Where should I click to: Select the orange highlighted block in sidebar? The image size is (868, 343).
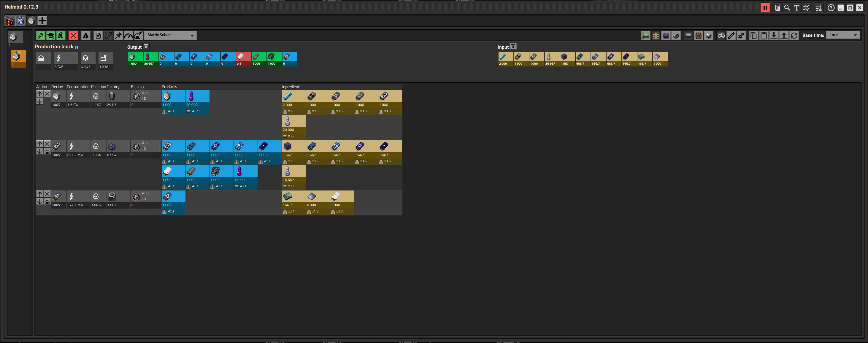[x=18, y=59]
